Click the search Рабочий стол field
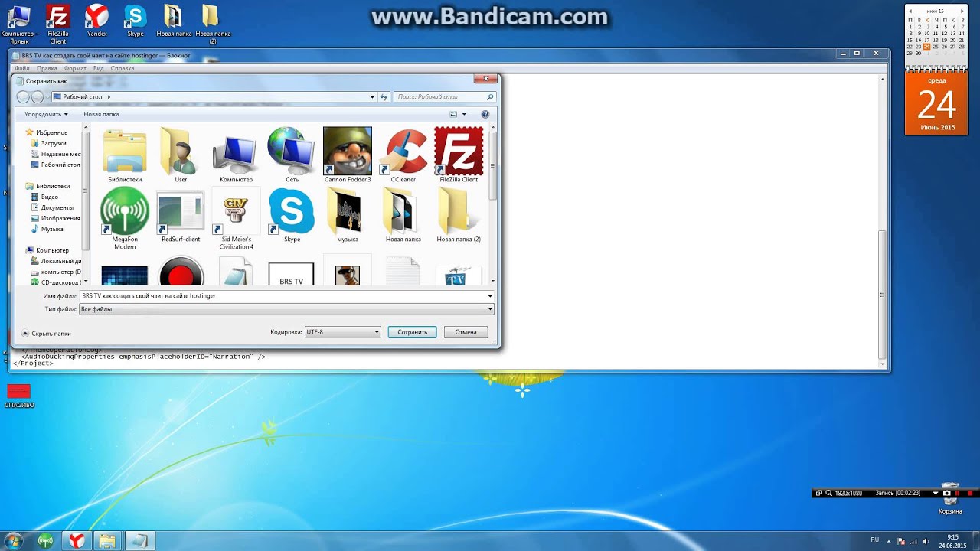 coord(446,97)
